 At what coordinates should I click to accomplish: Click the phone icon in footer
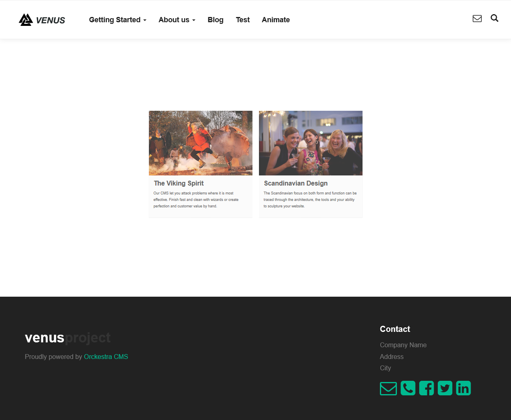pyautogui.click(x=408, y=388)
